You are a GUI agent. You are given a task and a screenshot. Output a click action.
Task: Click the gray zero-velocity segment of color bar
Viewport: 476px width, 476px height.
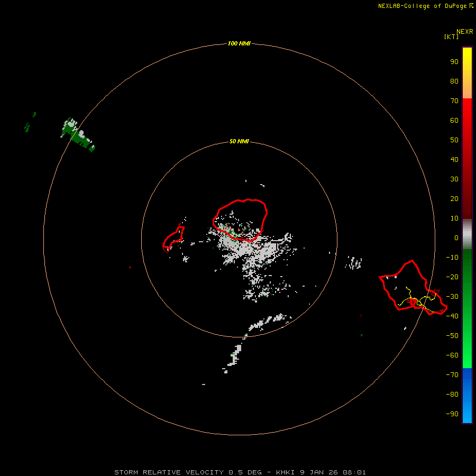pyautogui.click(x=467, y=234)
